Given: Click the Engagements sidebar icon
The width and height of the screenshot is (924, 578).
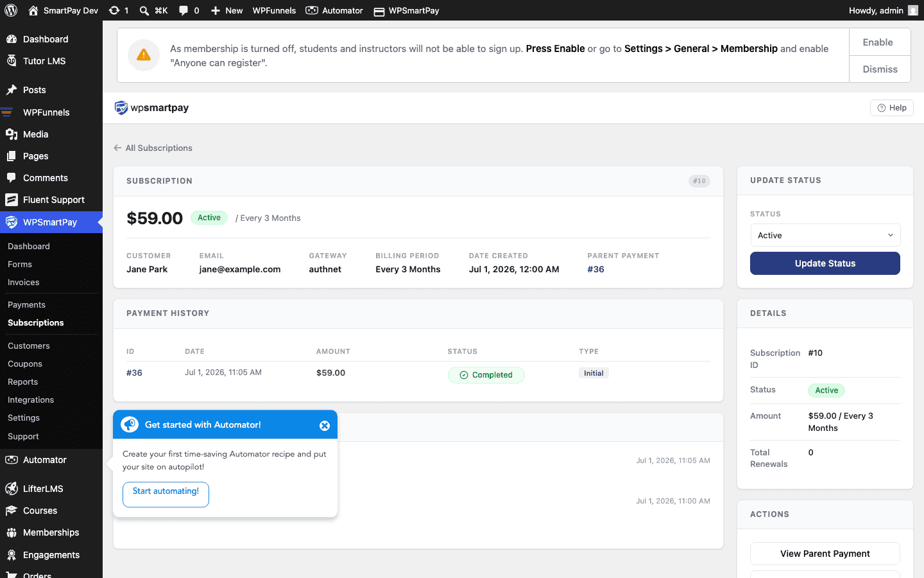Looking at the screenshot, I should coord(12,555).
